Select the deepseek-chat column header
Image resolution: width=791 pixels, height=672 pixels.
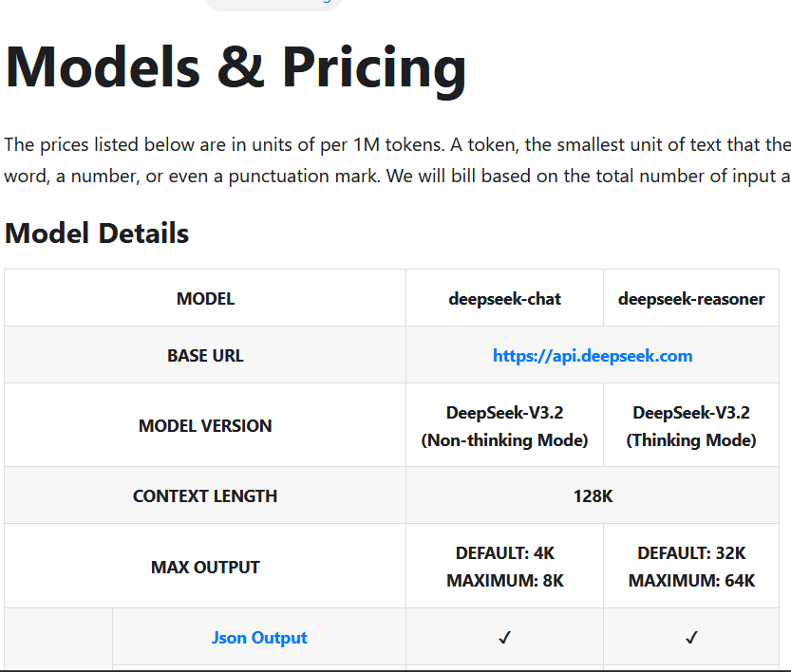pyautogui.click(x=504, y=299)
